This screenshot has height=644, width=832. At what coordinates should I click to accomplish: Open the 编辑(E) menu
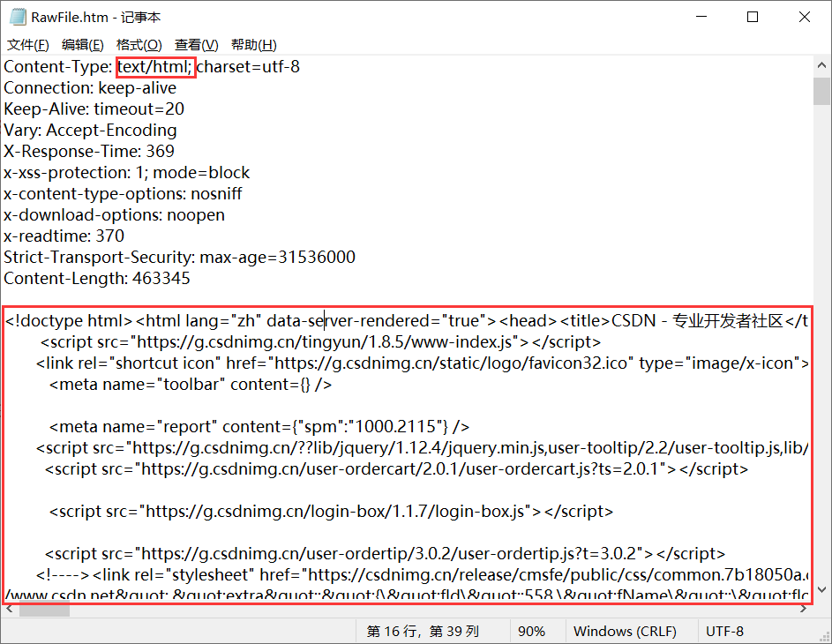[82, 45]
